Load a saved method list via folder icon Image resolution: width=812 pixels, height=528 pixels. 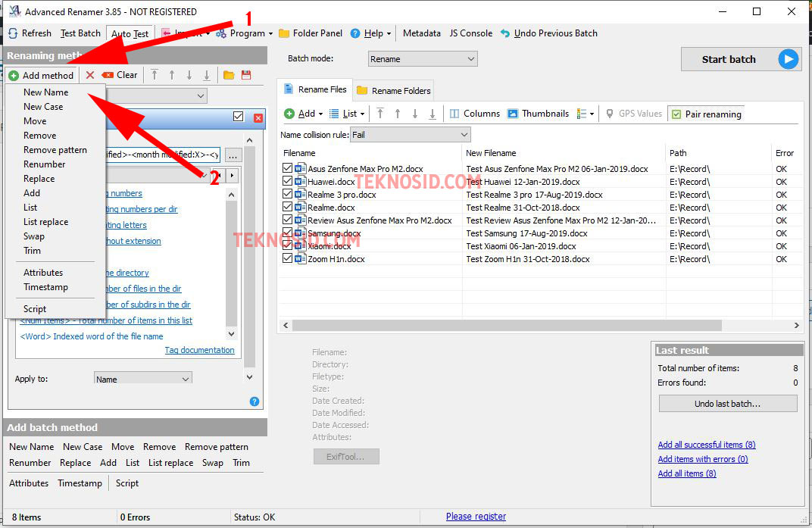tap(229, 75)
